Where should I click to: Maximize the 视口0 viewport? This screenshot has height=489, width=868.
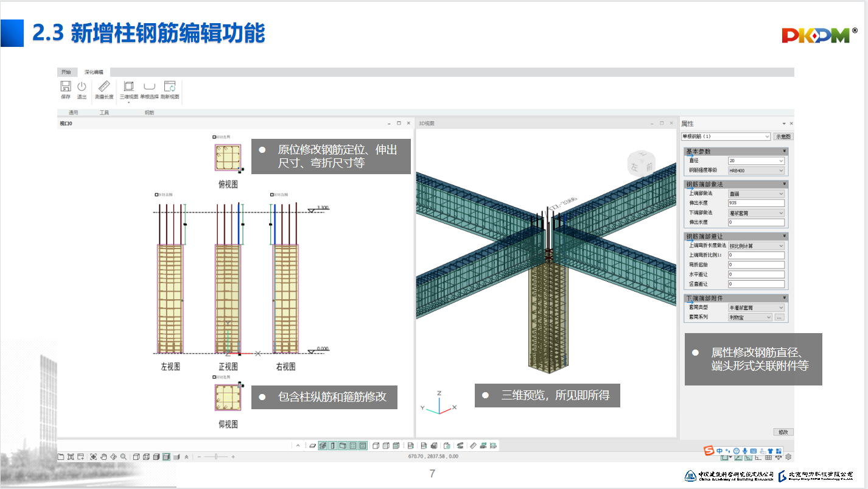(x=399, y=123)
